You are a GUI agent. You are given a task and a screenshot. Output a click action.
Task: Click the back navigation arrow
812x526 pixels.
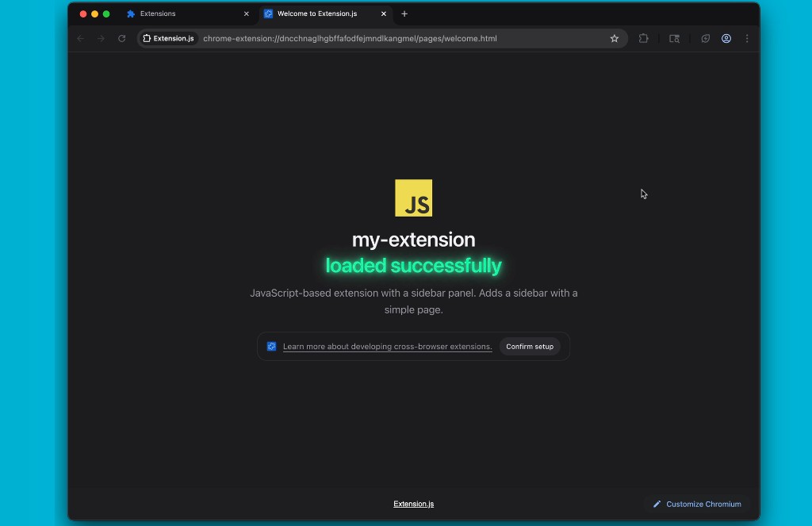80,38
